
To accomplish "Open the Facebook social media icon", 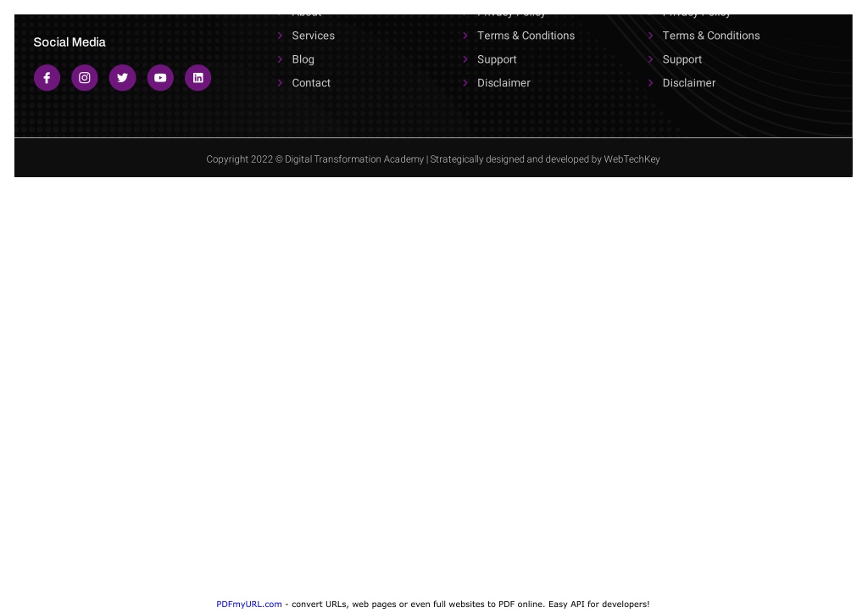I will (x=47, y=77).
